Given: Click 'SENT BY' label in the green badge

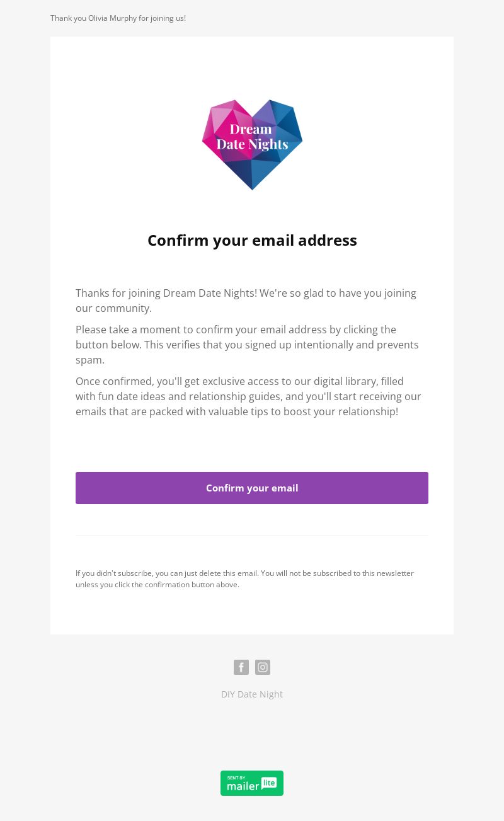Looking at the screenshot, I should [x=236, y=778].
